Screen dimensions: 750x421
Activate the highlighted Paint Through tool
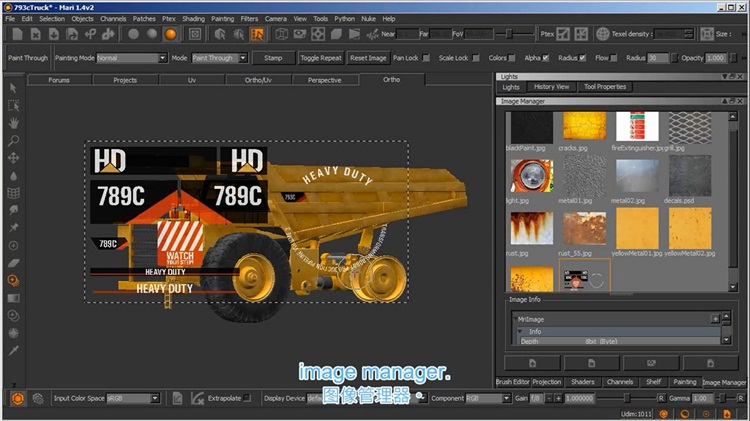[x=13, y=280]
